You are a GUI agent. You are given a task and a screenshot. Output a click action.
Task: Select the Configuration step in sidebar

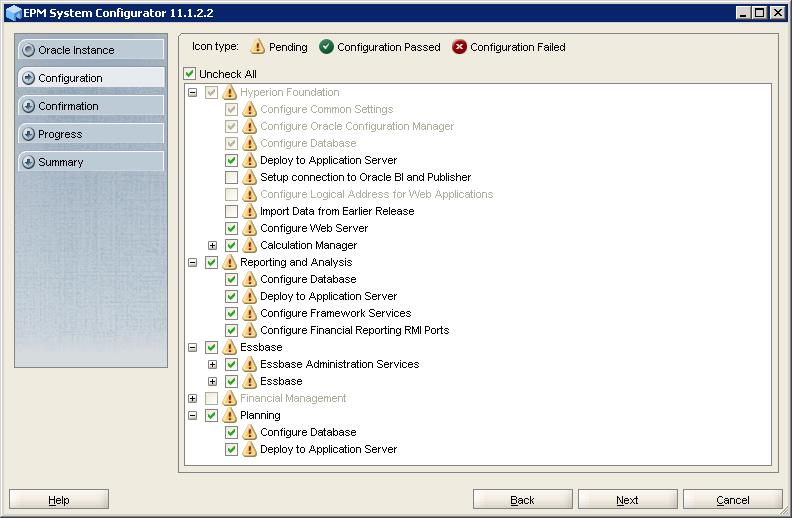click(91, 78)
